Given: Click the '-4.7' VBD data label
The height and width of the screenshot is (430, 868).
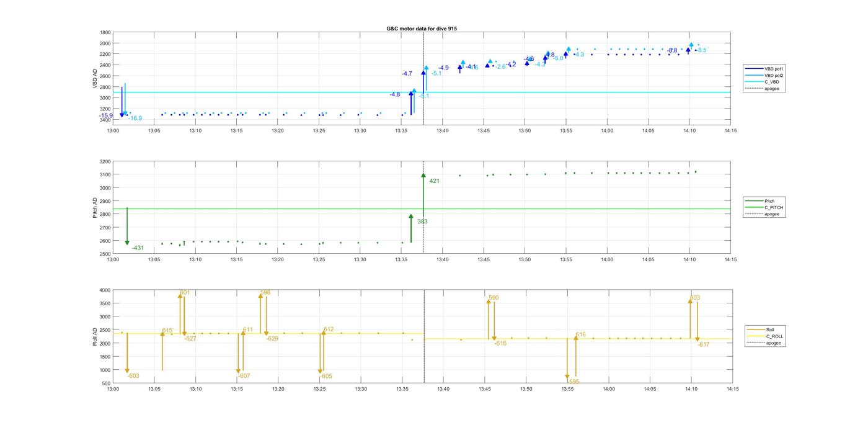Looking at the screenshot, I should (407, 74).
